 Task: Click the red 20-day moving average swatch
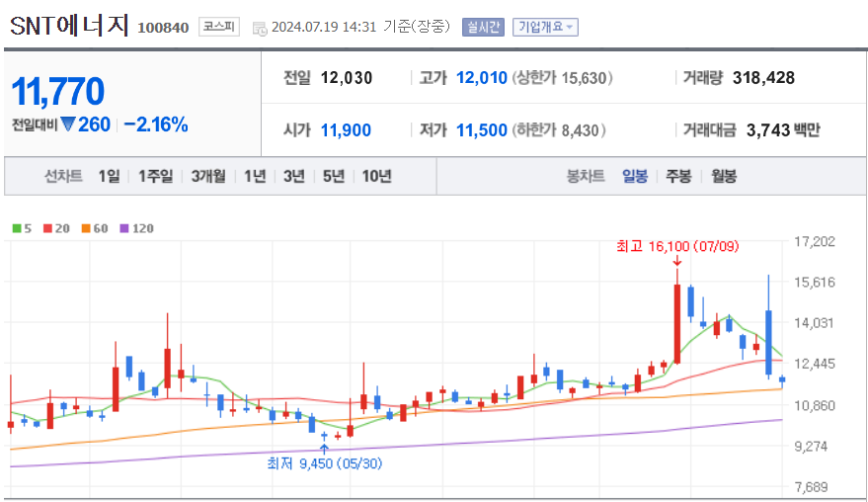pyautogui.click(x=47, y=228)
